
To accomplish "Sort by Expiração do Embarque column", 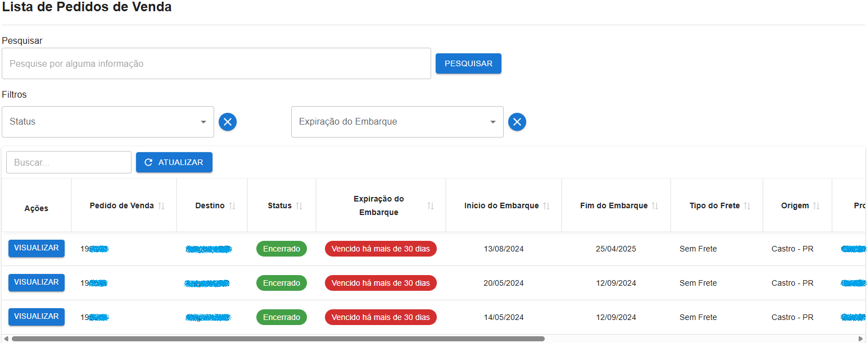I will coord(430,205).
